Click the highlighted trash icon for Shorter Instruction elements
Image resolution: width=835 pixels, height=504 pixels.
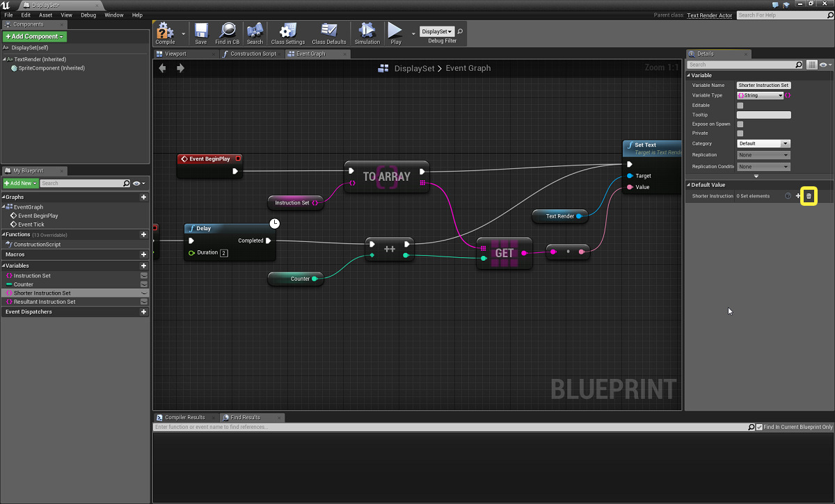pos(809,196)
